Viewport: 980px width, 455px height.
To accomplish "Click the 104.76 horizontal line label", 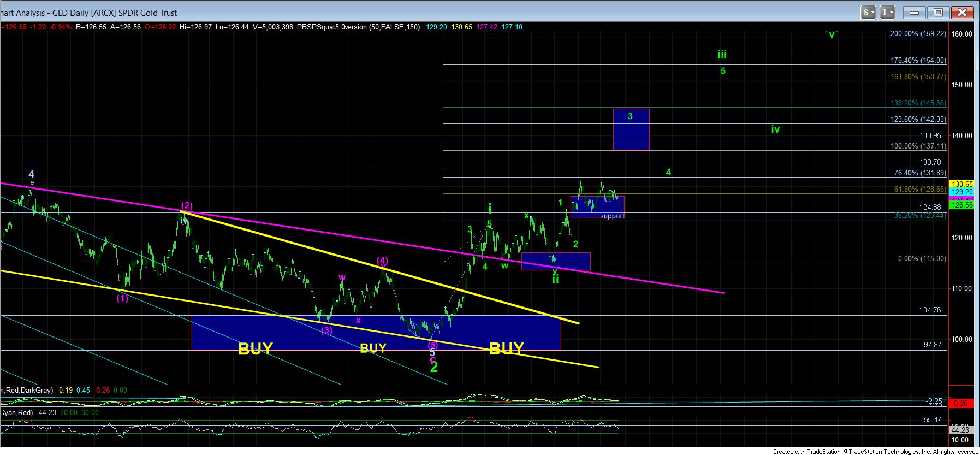I will tap(930, 310).
